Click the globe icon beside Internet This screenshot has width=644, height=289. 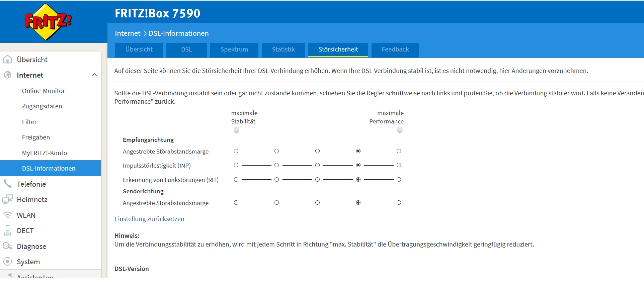tap(7, 75)
